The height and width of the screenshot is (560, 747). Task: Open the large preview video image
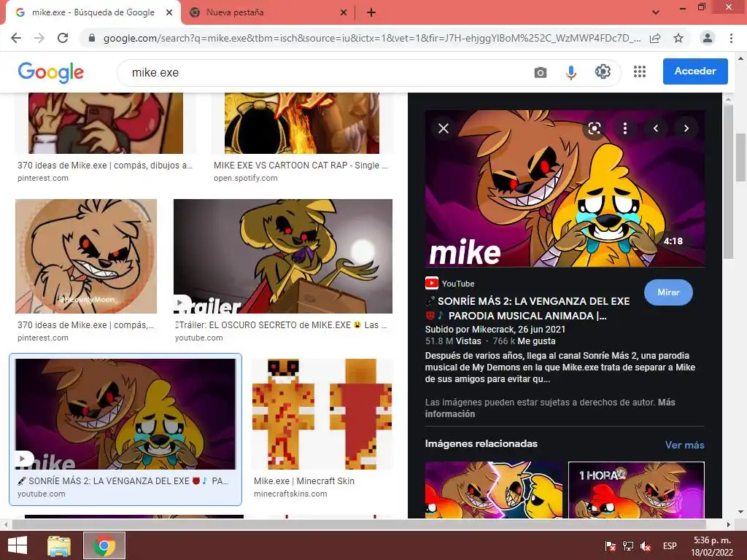pyautogui.click(x=565, y=189)
